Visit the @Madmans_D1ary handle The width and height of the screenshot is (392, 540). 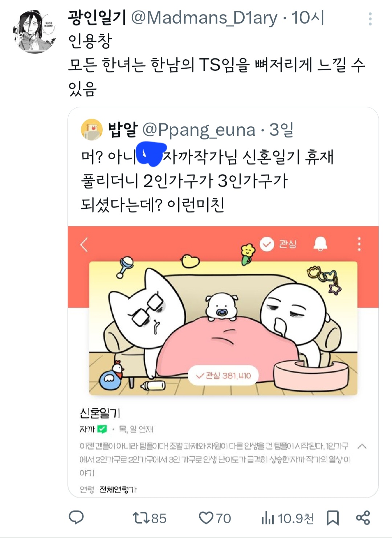[204, 17]
